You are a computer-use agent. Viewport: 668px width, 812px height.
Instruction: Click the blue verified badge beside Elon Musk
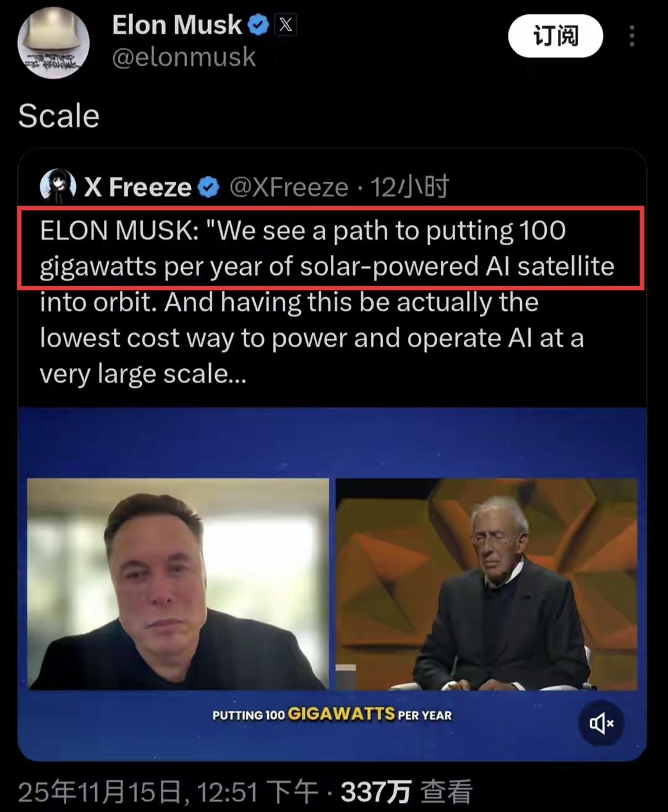[258, 25]
